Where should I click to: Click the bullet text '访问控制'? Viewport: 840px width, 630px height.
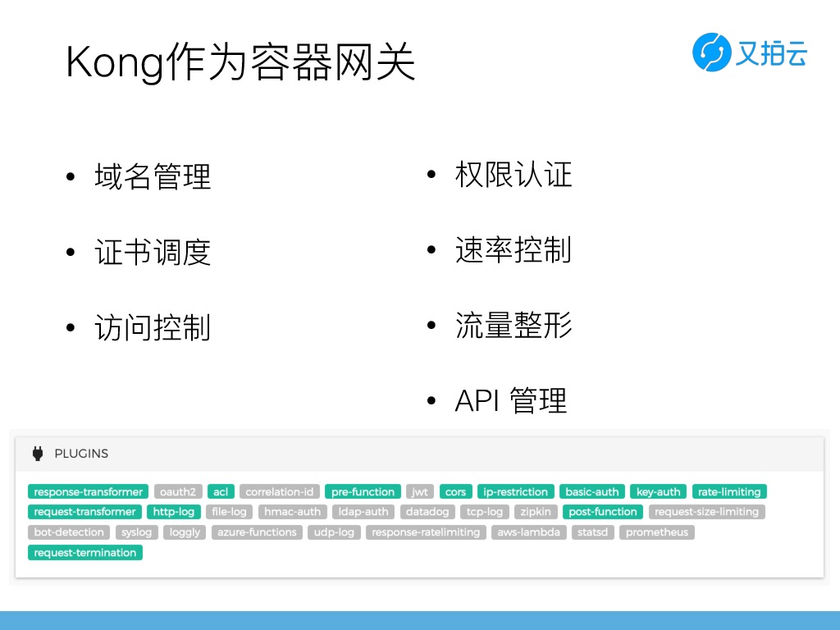[153, 327]
